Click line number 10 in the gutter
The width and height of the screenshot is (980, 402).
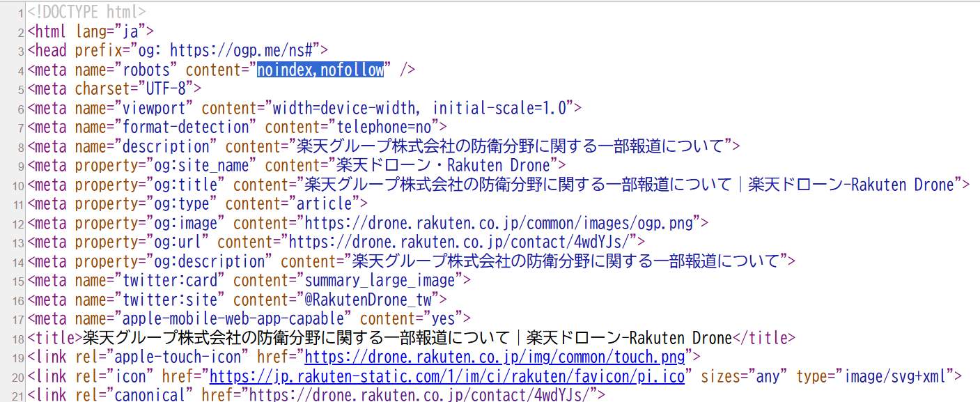pos(18,186)
